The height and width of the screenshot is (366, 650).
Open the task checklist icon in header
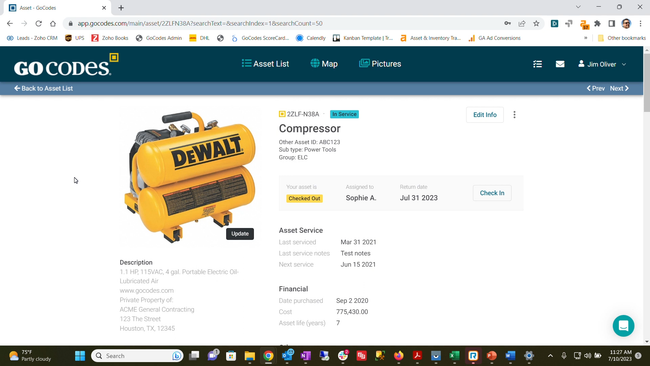tap(537, 64)
